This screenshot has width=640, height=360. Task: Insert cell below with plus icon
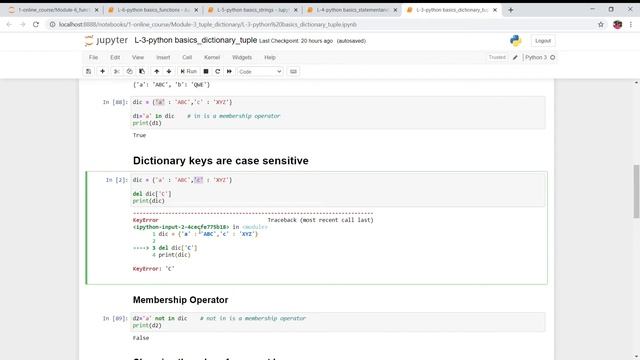coord(102,71)
